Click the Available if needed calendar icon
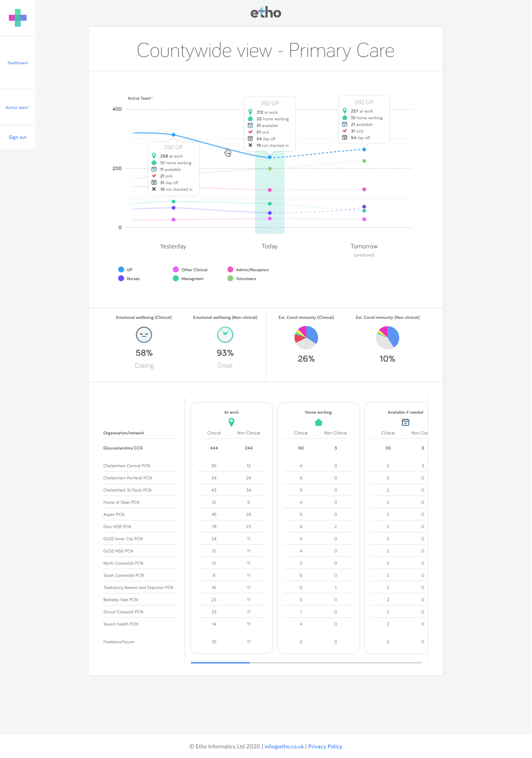This screenshot has width=532, height=758. point(405,422)
